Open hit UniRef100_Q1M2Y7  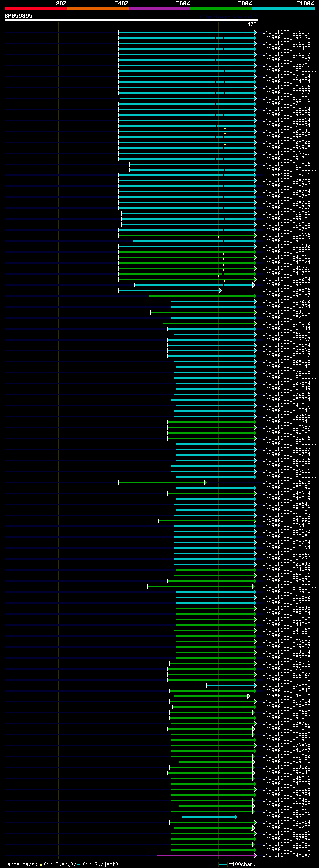pyautogui.click(x=286, y=59)
